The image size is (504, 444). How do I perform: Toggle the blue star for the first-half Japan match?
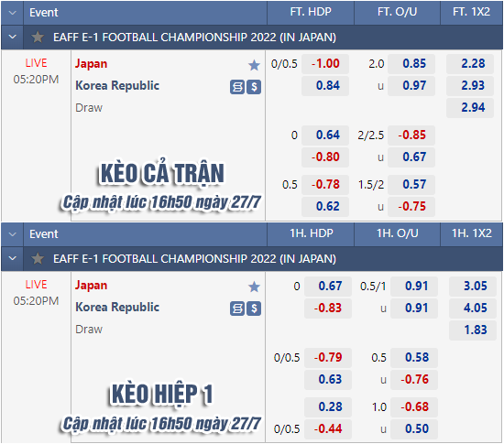(x=254, y=287)
